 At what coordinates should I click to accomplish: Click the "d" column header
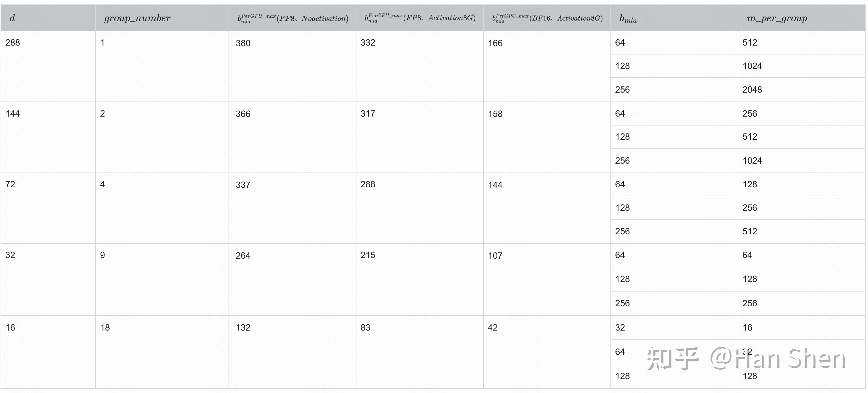click(12, 18)
